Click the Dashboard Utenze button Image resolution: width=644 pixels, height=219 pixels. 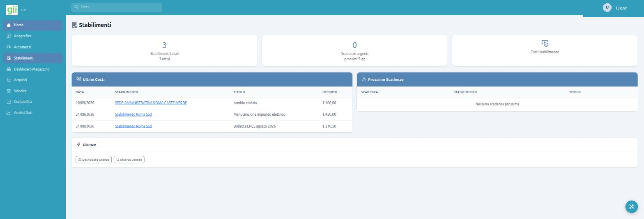[94, 160]
